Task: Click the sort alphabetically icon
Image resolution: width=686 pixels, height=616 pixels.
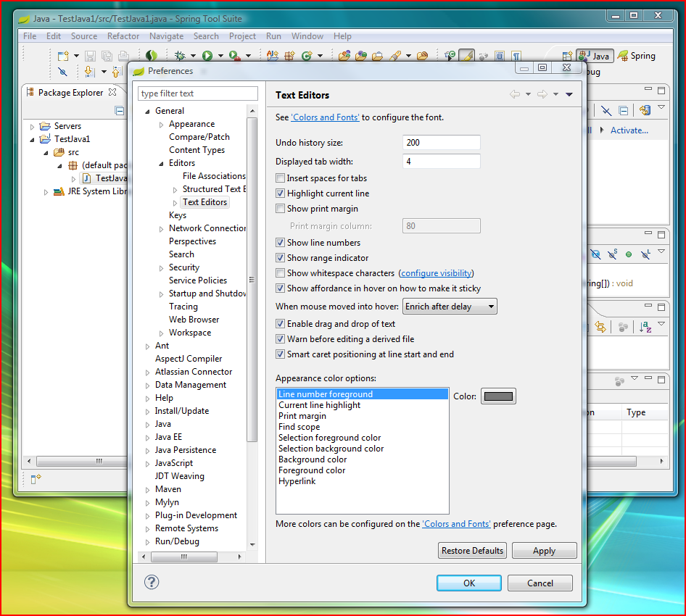Action: 645,327
